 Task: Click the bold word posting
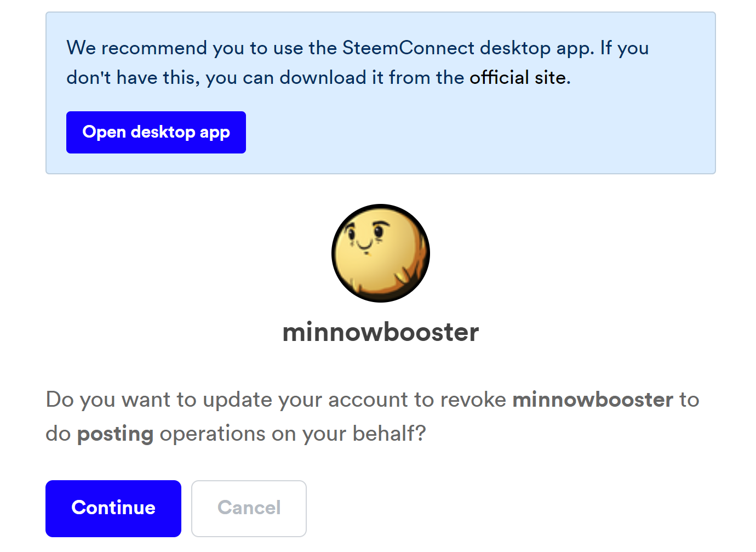115,434
